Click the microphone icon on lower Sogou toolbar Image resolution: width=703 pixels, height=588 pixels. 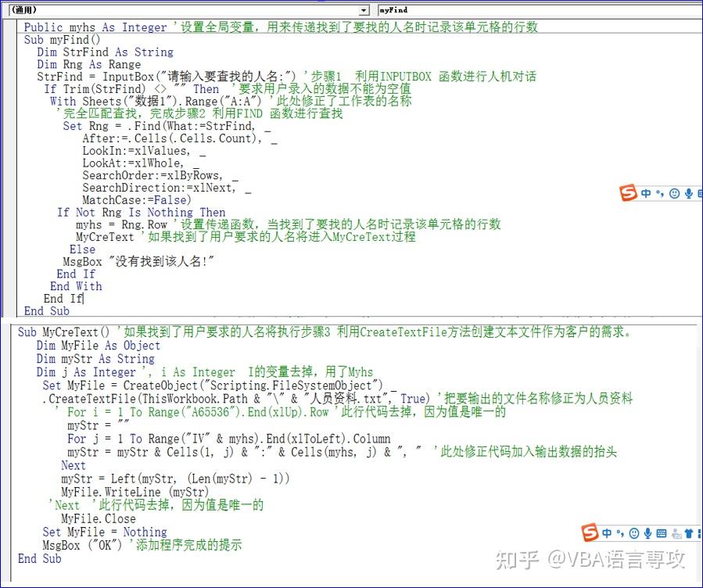647,533
